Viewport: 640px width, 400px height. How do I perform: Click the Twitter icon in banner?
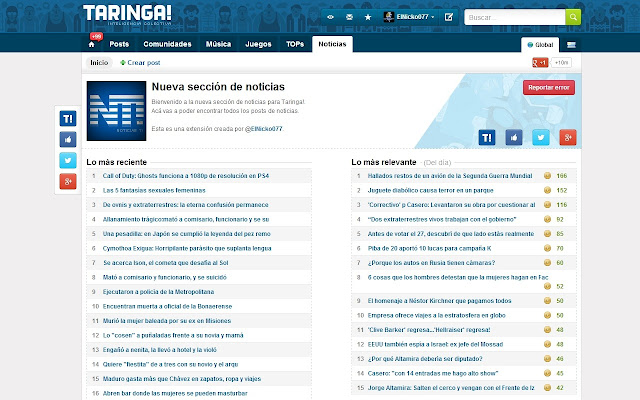point(541,138)
